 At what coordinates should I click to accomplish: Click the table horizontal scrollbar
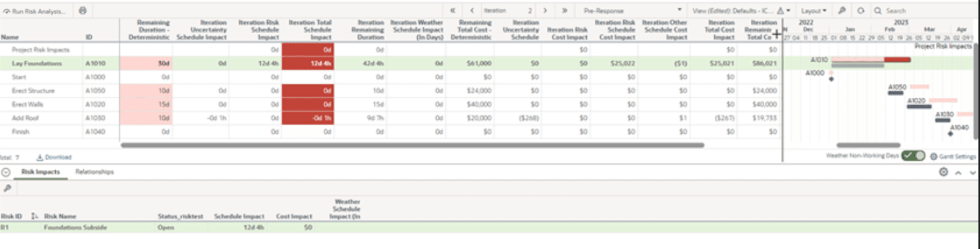(412, 145)
